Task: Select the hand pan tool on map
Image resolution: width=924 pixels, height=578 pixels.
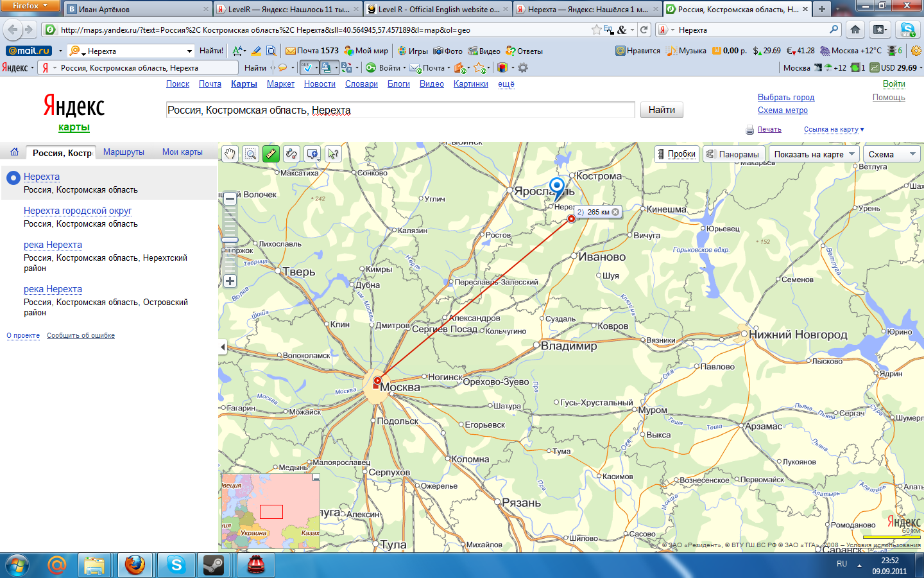Action: click(x=230, y=153)
